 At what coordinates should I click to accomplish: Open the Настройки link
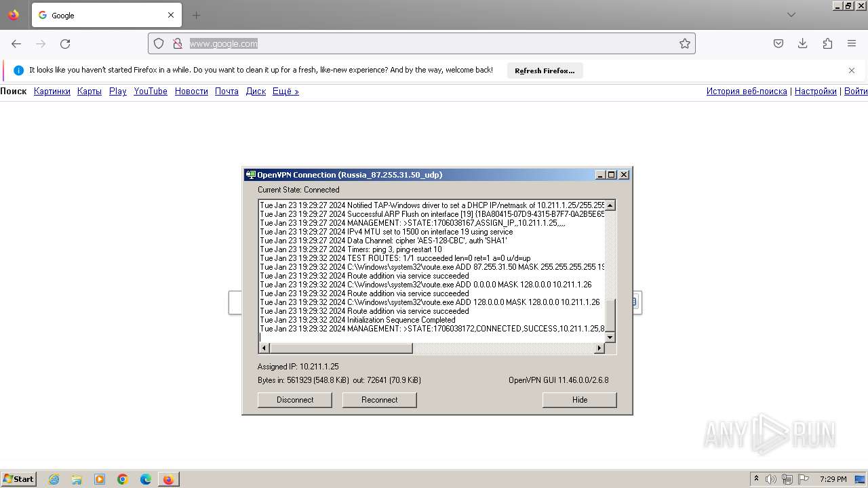[x=816, y=91]
